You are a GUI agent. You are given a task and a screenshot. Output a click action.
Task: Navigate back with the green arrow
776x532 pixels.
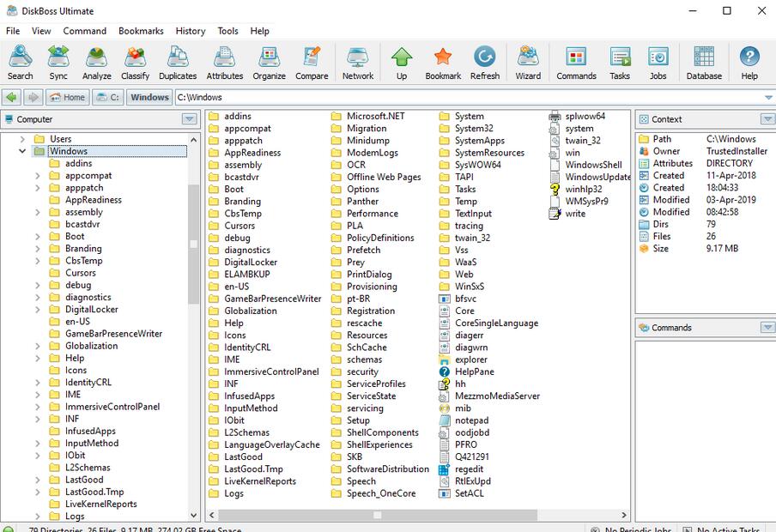(x=12, y=97)
